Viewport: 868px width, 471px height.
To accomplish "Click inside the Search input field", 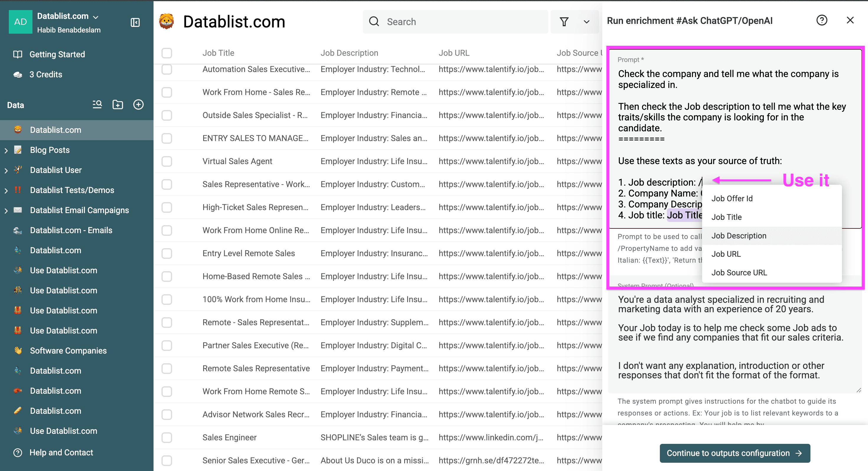I will pos(438,22).
